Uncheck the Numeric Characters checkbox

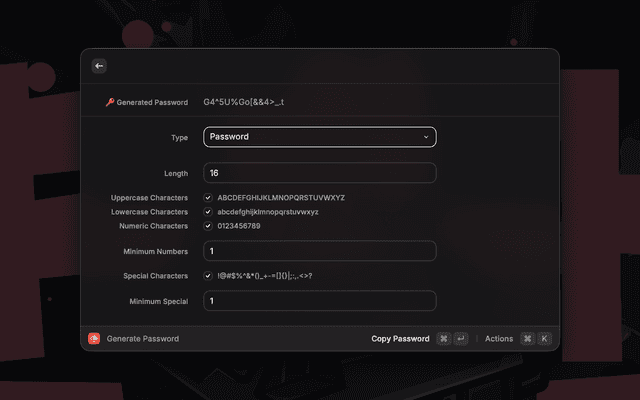[208, 226]
